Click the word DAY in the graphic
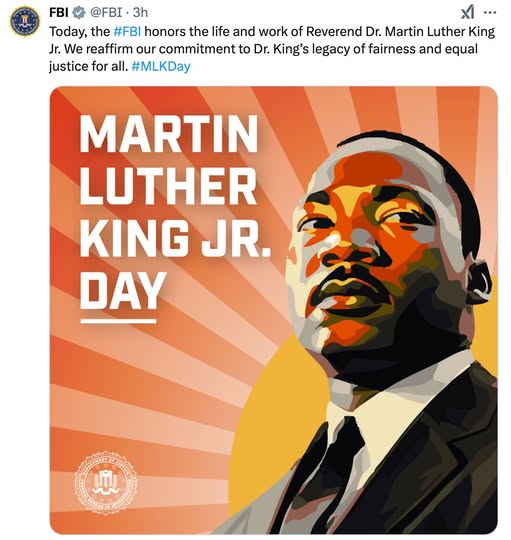 (x=123, y=291)
